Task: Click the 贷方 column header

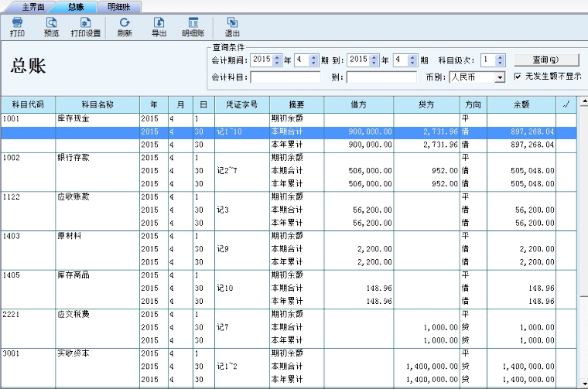Action: pyautogui.click(x=426, y=104)
